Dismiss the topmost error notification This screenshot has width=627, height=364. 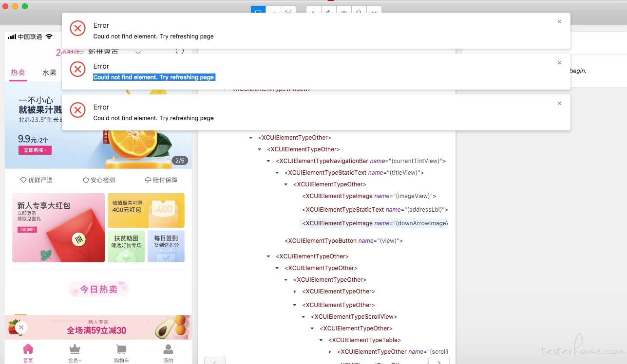pos(559,21)
